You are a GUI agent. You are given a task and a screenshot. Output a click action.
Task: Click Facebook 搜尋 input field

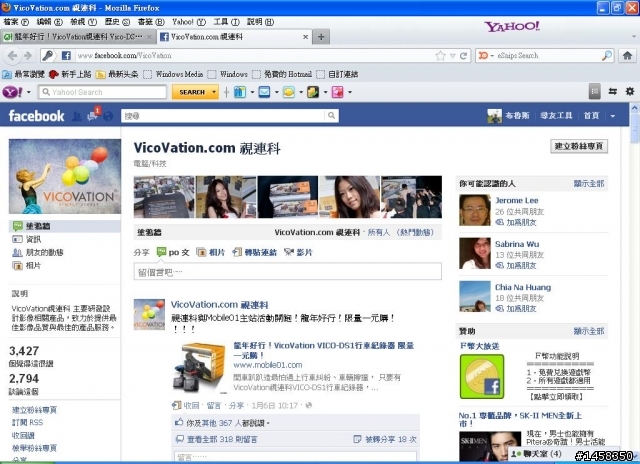tap(223, 116)
